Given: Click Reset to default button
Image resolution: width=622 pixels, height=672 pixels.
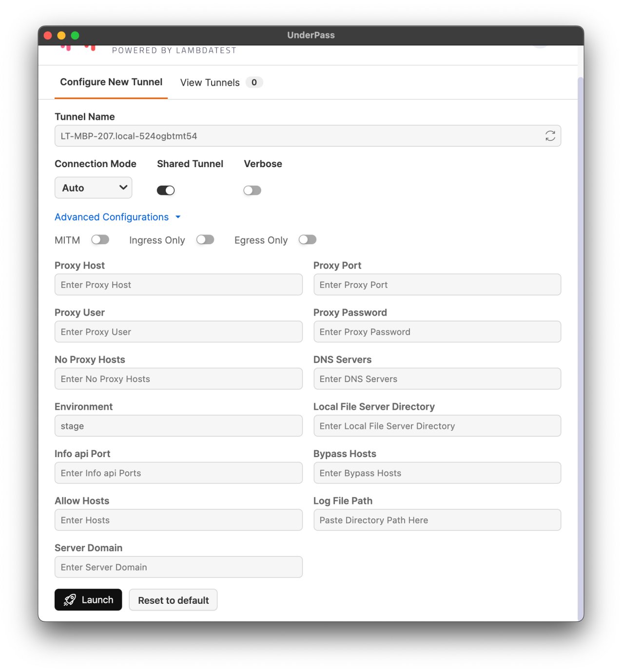Looking at the screenshot, I should [x=173, y=600].
